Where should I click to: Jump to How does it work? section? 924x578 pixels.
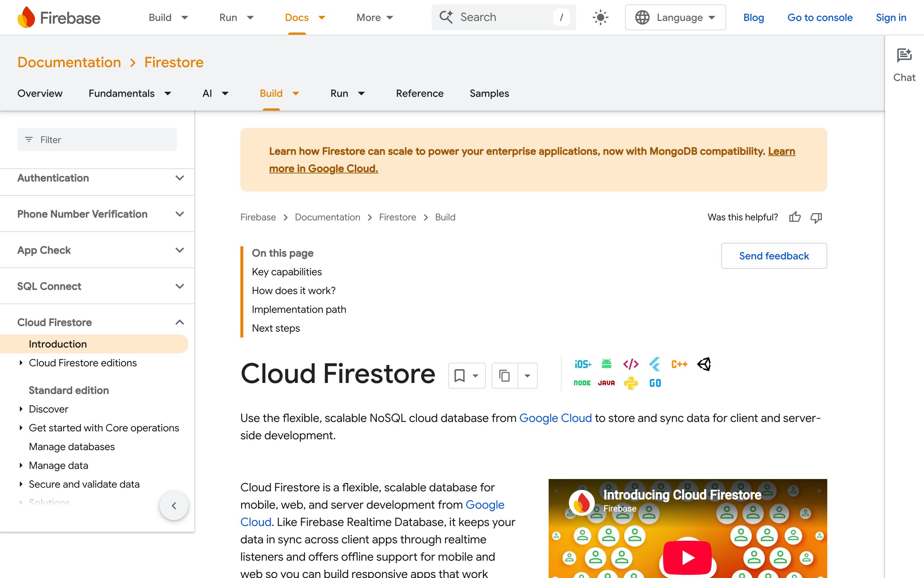[293, 290]
